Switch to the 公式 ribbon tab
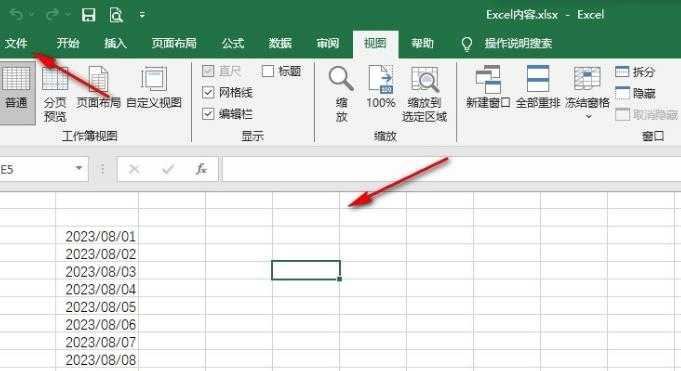Viewport: 681px width, 371px height. tap(233, 43)
